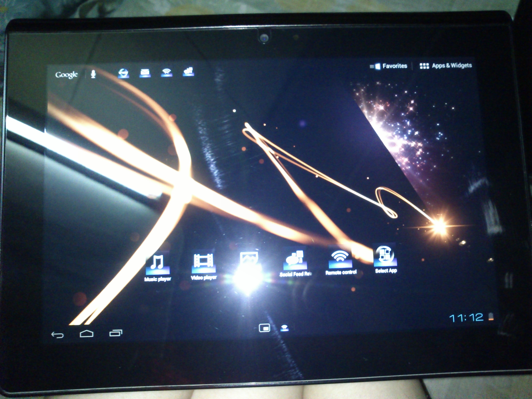The height and width of the screenshot is (399, 532).
Task: Tap small remote icon in bottom bar
Action: click(x=284, y=328)
